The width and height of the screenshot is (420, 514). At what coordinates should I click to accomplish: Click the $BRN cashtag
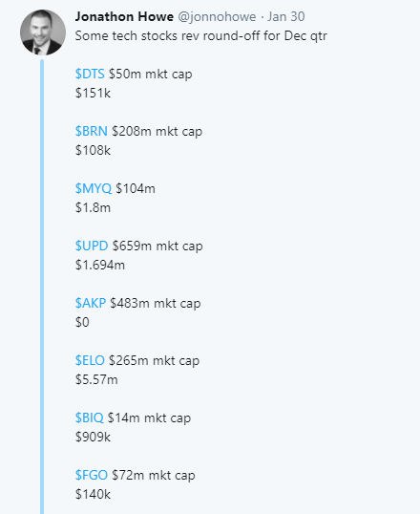pos(92,132)
